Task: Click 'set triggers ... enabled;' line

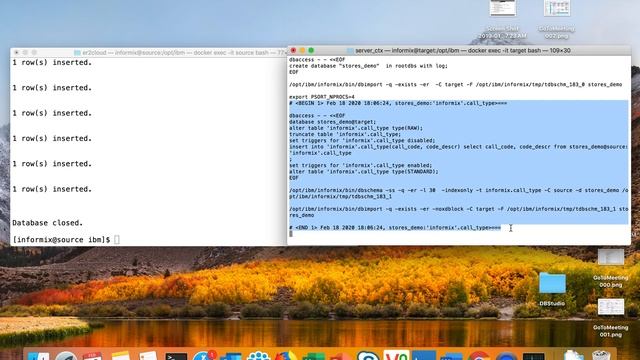Action: coord(360,165)
